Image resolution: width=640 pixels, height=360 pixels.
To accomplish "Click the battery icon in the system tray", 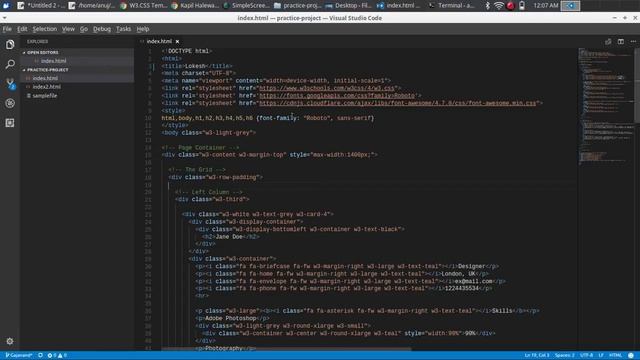I will point(522,5).
